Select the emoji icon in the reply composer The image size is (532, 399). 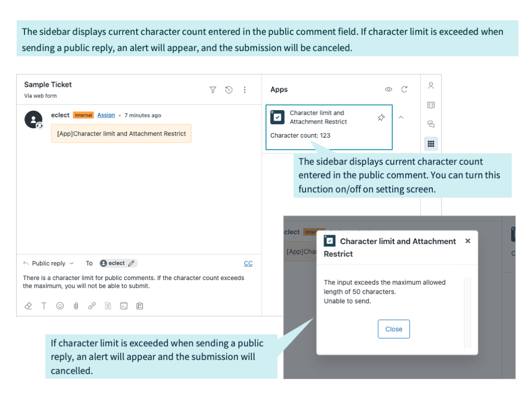coord(60,305)
